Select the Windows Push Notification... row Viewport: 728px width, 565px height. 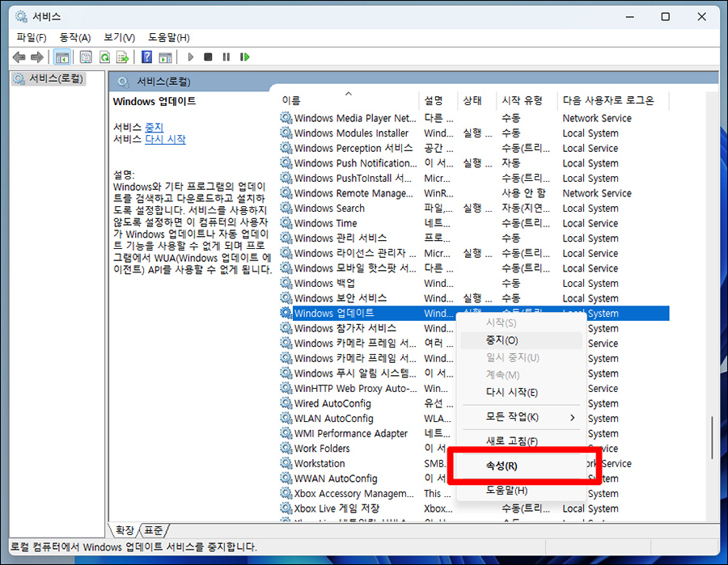[x=474, y=163]
